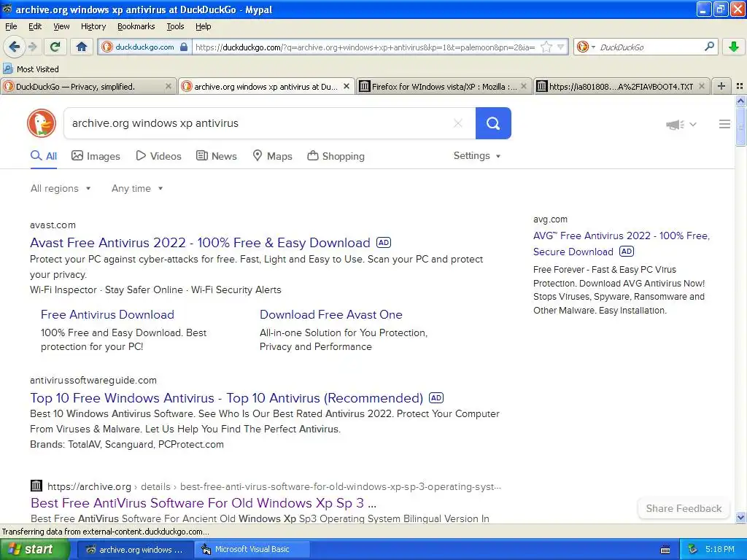Click the tray icon beside the clock
The height and width of the screenshot is (560, 747).
[693, 549]
